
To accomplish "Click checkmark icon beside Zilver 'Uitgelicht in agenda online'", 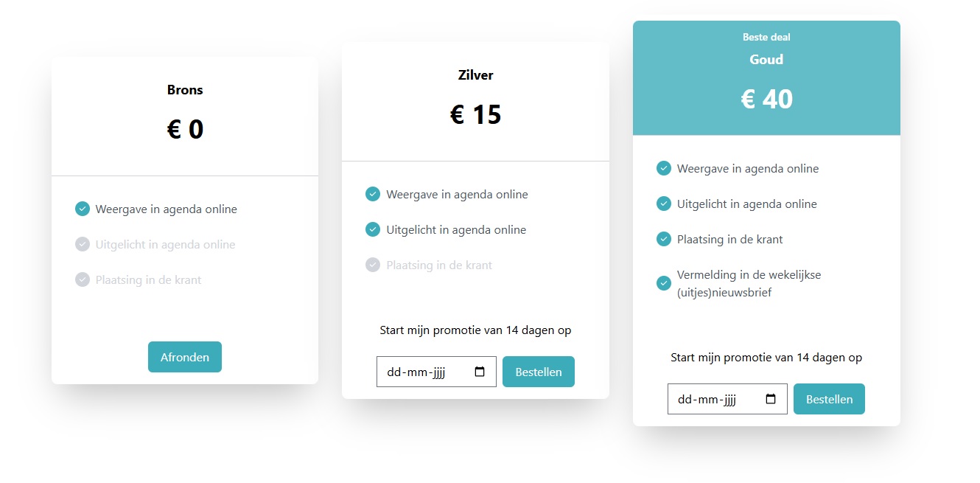I will tap(373, 229).
